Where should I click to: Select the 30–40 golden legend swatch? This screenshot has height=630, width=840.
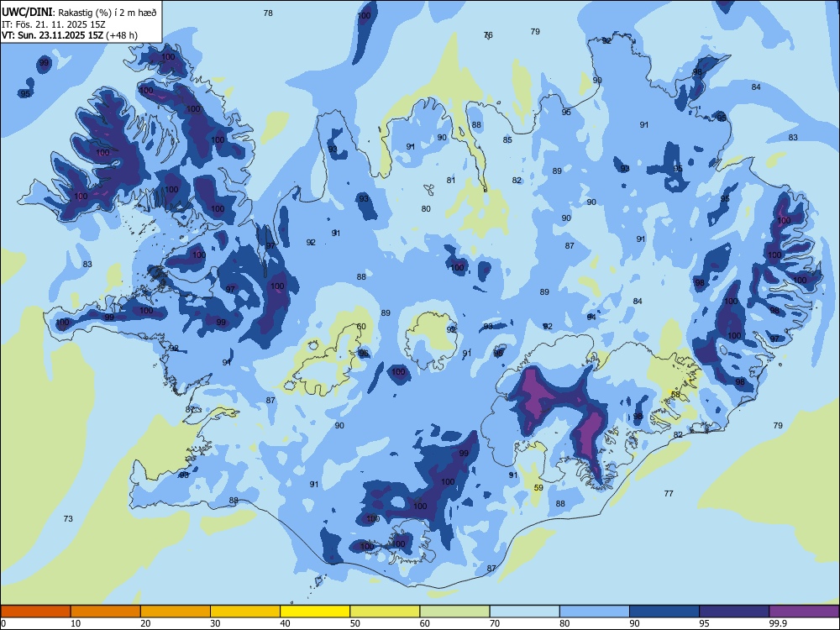(245, 612)
